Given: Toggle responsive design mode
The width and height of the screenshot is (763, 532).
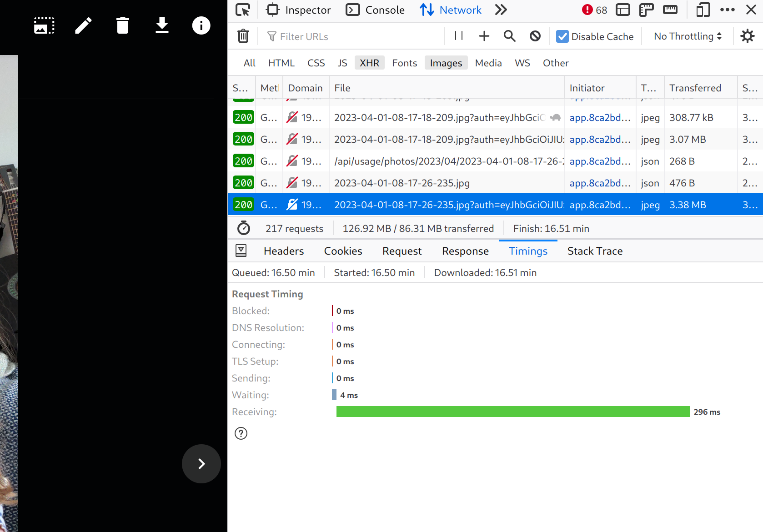Looking at the screenshot, I should tap(703, 10).
